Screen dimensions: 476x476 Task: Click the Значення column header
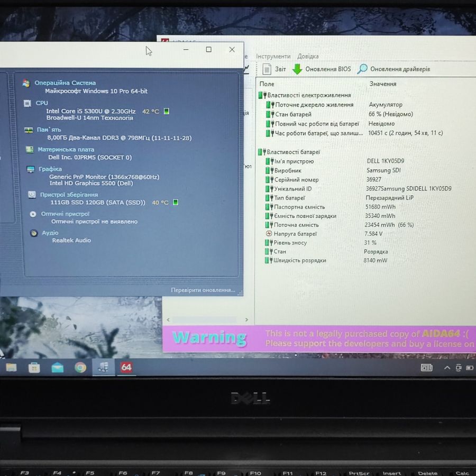pos(383,84)
